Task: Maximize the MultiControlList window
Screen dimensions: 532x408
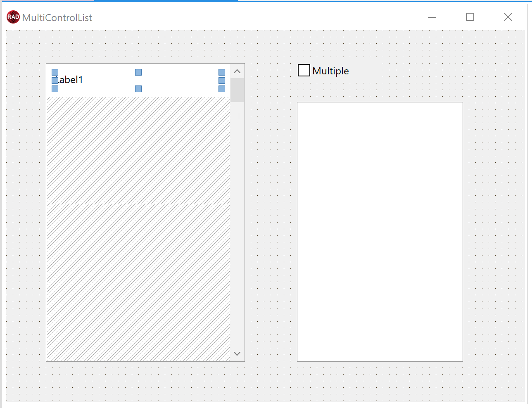Action: coord(470,17)
